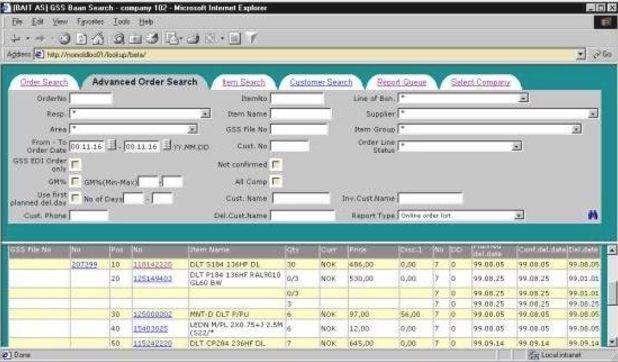Screen dimensions: 618x362
Task: Open the View menu
Action: click(60, 22)
